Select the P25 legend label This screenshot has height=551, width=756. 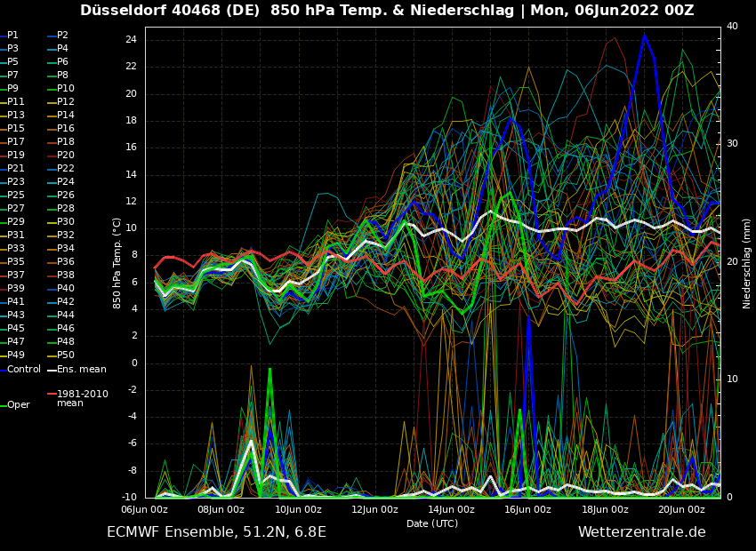(16, 196)
